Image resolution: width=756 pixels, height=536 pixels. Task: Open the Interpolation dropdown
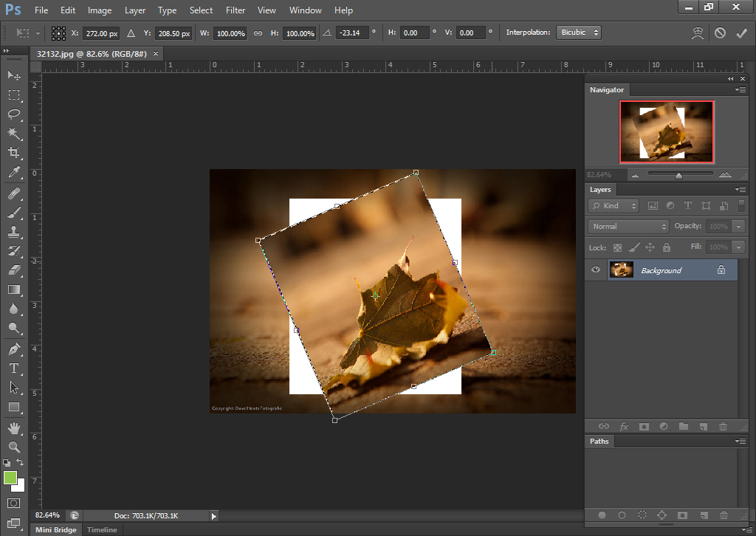click(x=579, y=32)
